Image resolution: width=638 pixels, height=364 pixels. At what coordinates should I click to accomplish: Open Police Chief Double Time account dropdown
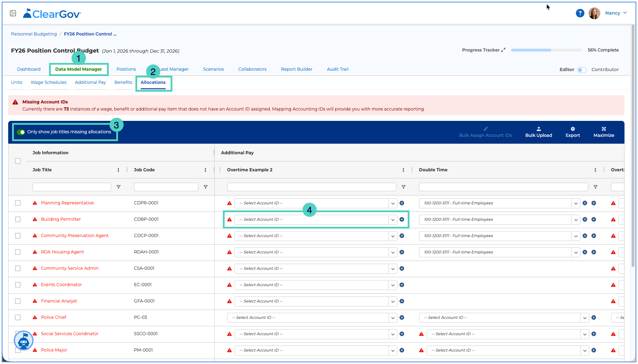pyautogui.click(x=585, y=318)
